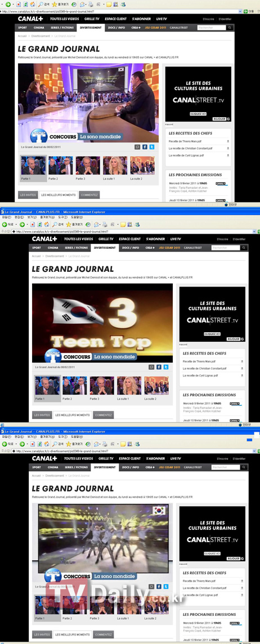Refresh the page in the dancers-video browser toolbar

39,444
